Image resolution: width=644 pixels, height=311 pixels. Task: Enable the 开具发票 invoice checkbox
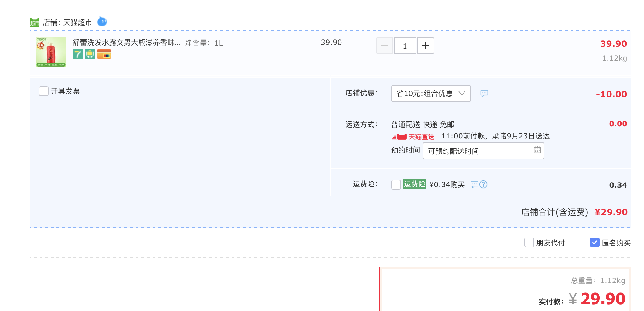click(x=44, y=91)
